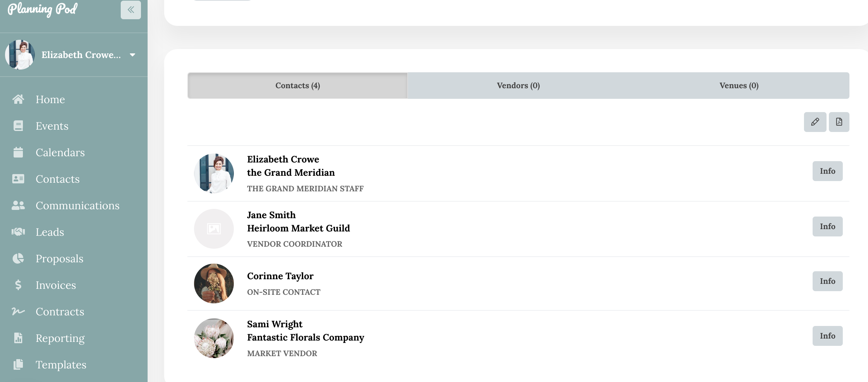The image size is (868, 382).
Task: Click the Calendars icon in the sidebar
Action: [18, 152]
